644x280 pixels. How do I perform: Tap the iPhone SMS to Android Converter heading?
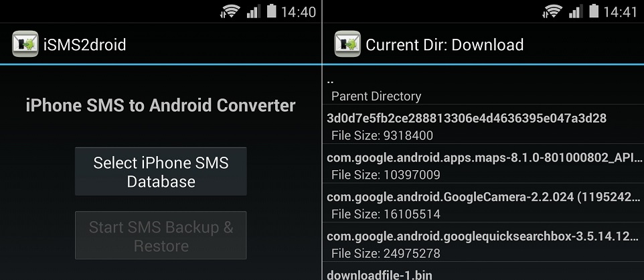pyautogui.click(x=161, y=105)
